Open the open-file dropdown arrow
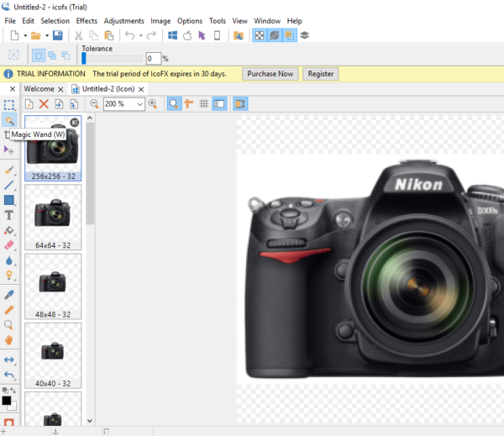Viewport: 504px width, 436px height. point(46,35)
